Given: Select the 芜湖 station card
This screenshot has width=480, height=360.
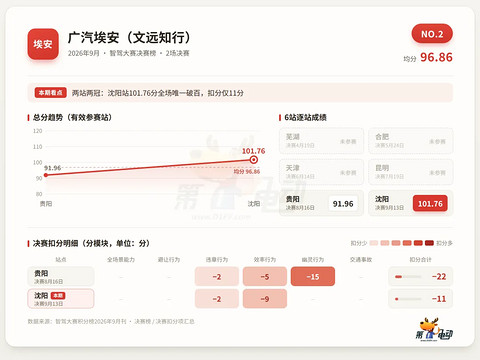Looking at the screenshot, I should click(x=321, y=141).
